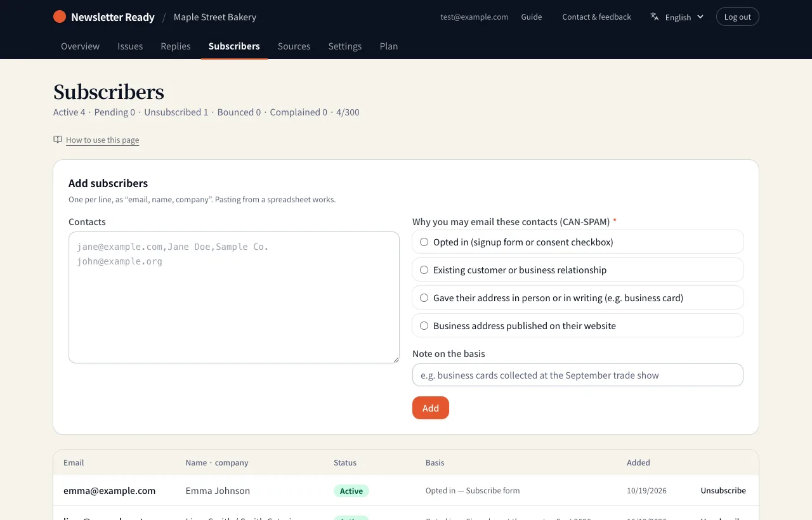This screenshot has height=520, width=812.
Task: Click emma@example.com in the table
Action: click(x=109, y=491)
